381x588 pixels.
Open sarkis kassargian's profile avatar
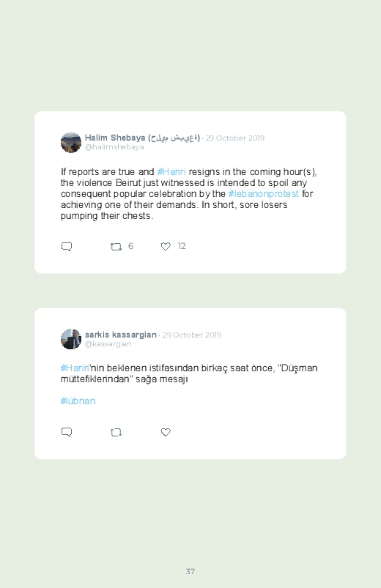(71, 339)
